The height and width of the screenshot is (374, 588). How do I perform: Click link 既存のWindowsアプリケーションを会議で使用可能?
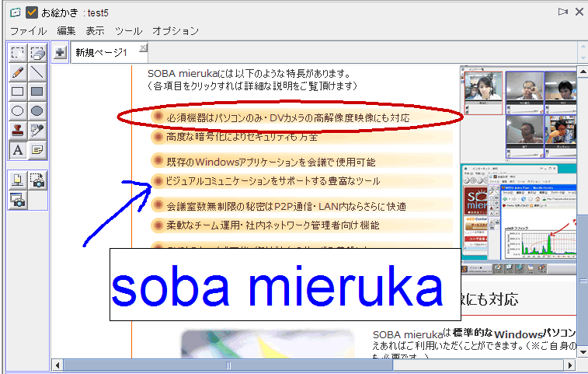point(271,163)
